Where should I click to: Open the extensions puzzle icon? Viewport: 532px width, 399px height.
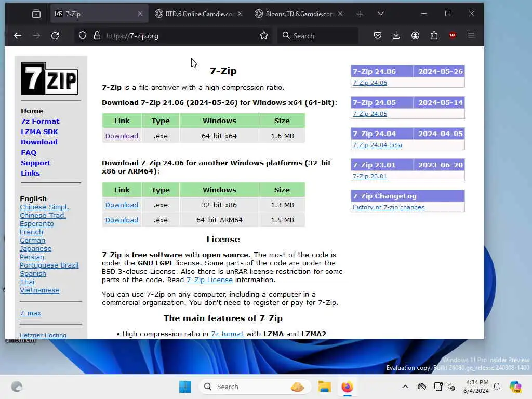click(434, 36)
